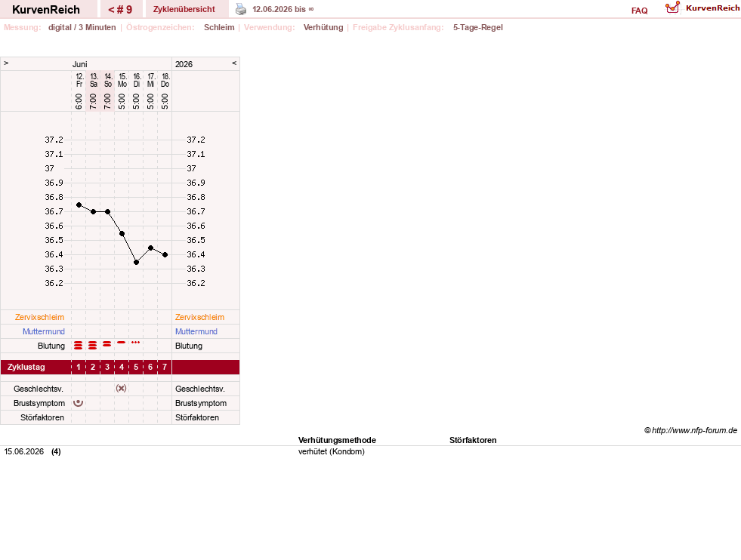Click the Zyklustag header label
This screenshot has height=560, width=741.
[26, 367]
